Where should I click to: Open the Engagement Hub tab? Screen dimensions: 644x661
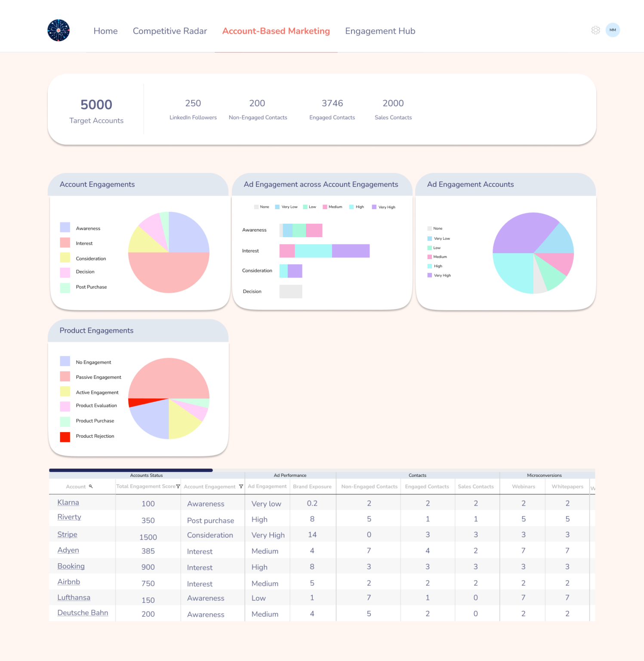[379, 31]
